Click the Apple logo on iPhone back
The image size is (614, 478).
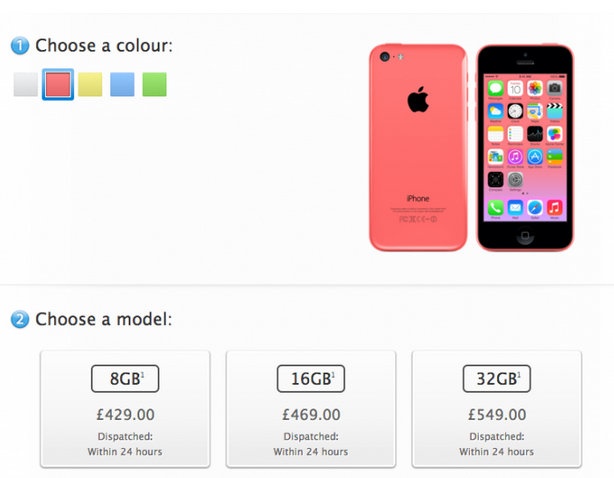[x=418, y=99]
